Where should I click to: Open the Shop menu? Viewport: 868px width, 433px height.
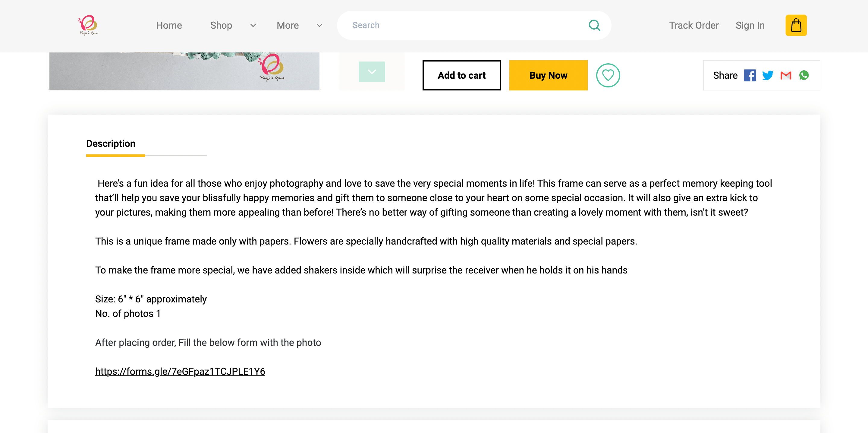pos(221,25)
